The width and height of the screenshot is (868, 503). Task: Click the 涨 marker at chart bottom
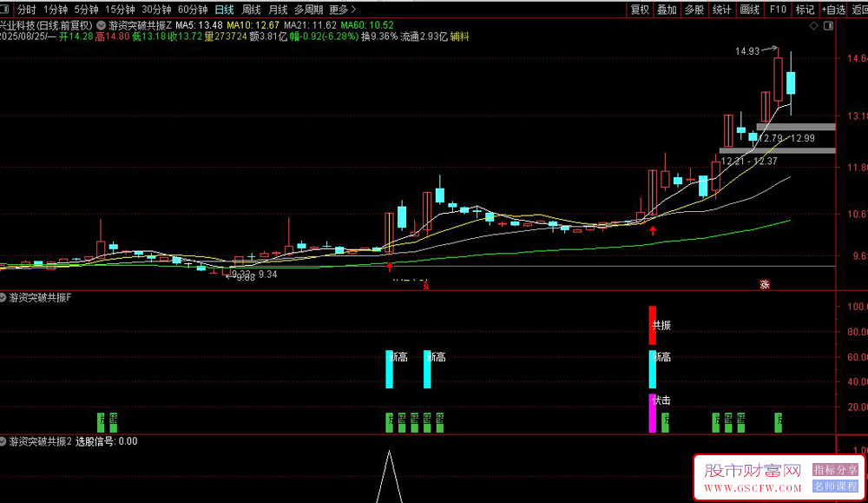[x=765, y=284]
